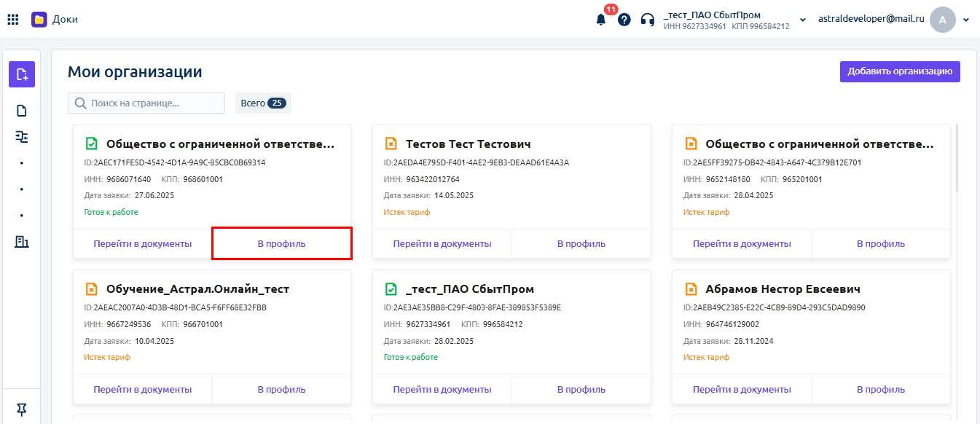Go to documents of ИНН 9652148180 organization
Viewport: 980px width, 424px height.
point(742,244)
